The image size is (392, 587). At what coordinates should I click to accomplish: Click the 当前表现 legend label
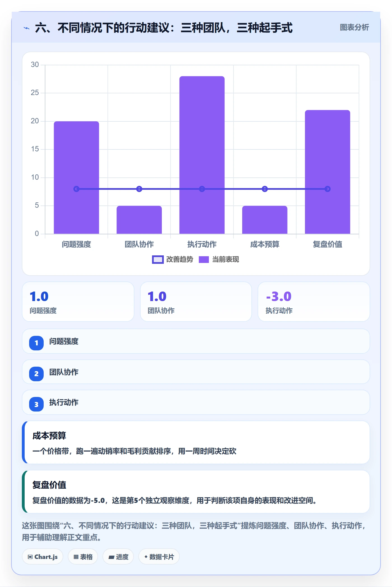pyautogui.click(x=226, y=260)
